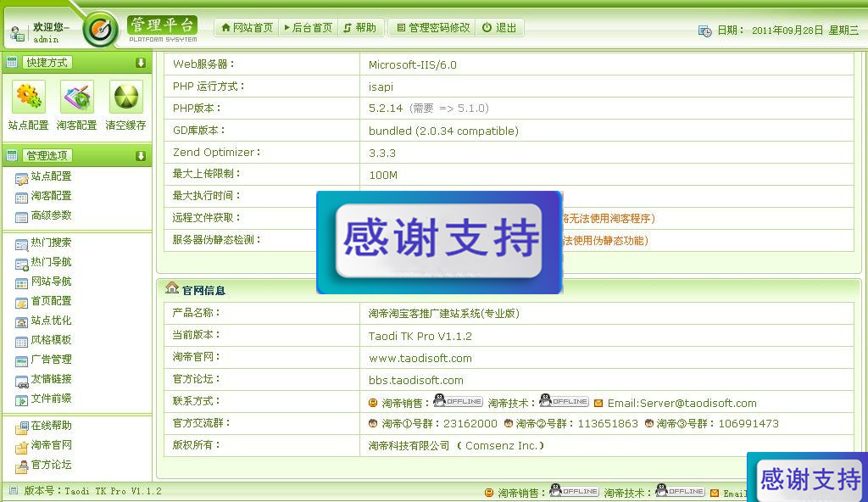868x502 pixels.
Task: Open the 站点配置 sidebar link
Action: tap(51, 176)
